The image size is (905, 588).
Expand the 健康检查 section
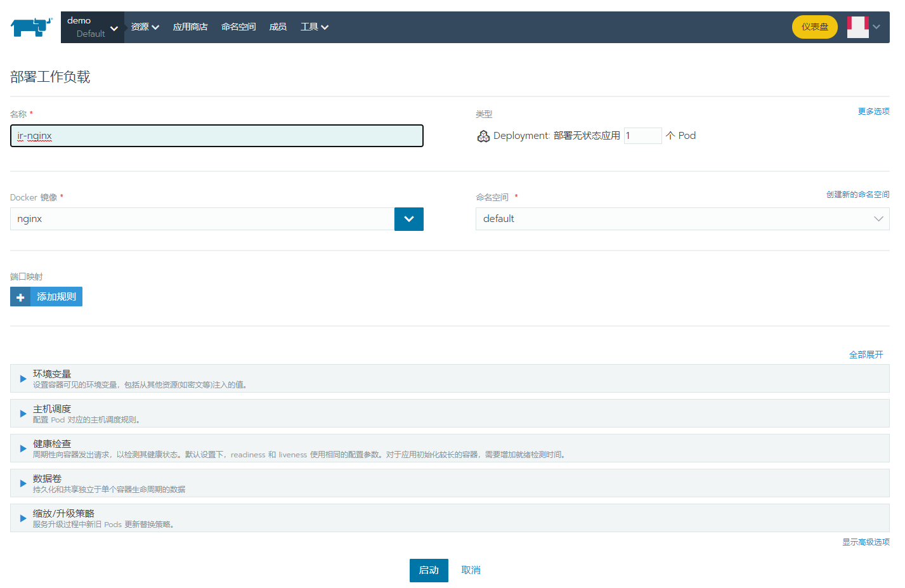450,448
